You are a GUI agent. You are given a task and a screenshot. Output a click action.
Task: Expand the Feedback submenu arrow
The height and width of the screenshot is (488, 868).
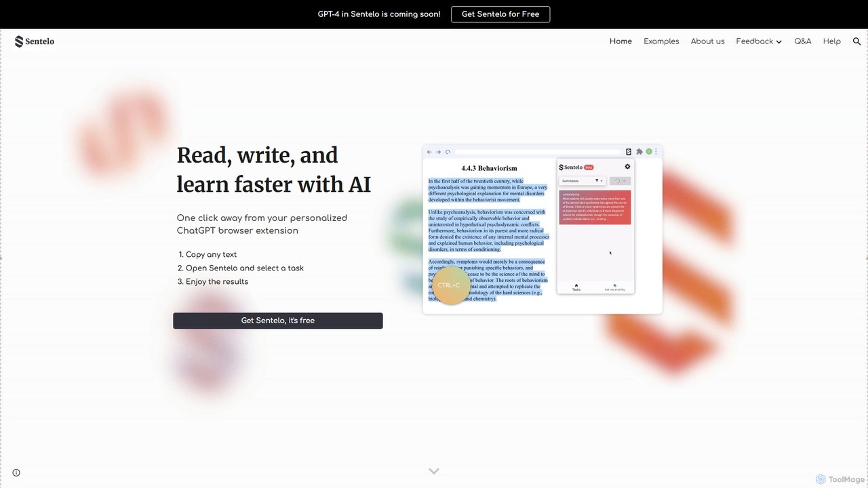click(778, 42)
